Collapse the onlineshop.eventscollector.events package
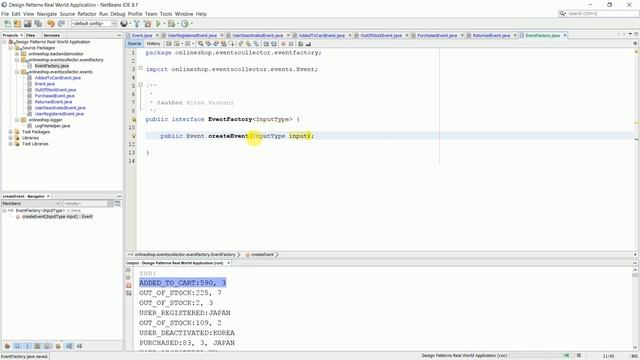 [17, 72]
